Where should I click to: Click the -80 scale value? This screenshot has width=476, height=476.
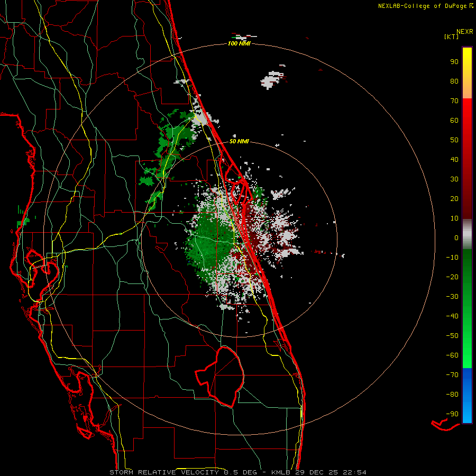pos(452,395)
